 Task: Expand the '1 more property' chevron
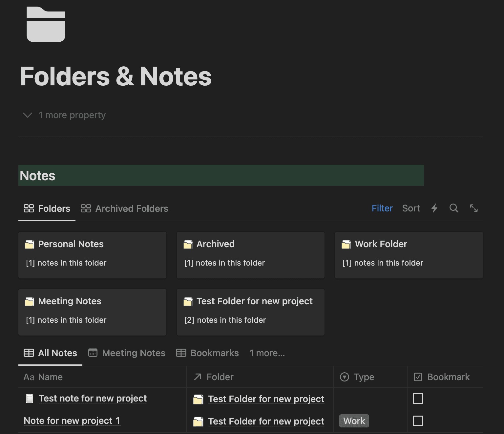[28, 115]
